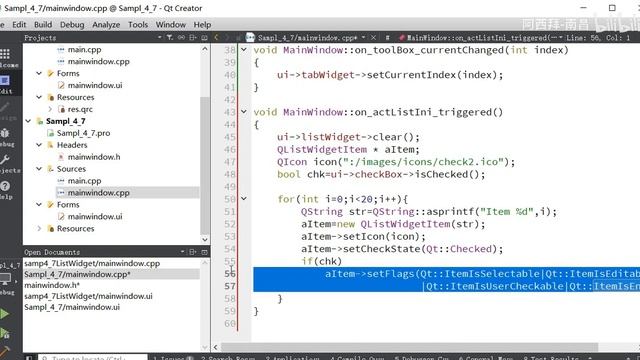This screenshot has height=360, width=640.
Task: Open the Analyze menu
Action: click(x=106, y=24)
